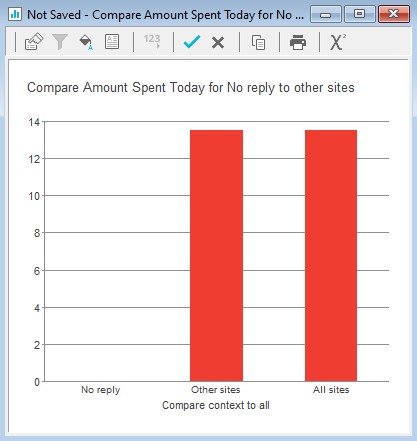Image resolution: width=417 pixels, height=441 pixels.
Task: Click the chart title 'Compare Amount Spent Today'
Action: 191,88
